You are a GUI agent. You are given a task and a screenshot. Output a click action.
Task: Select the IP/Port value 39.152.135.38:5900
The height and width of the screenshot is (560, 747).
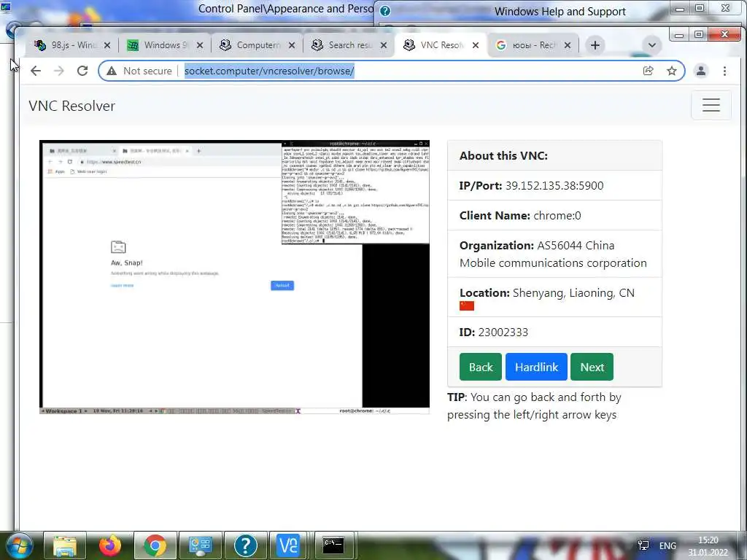tap(554, 186)
